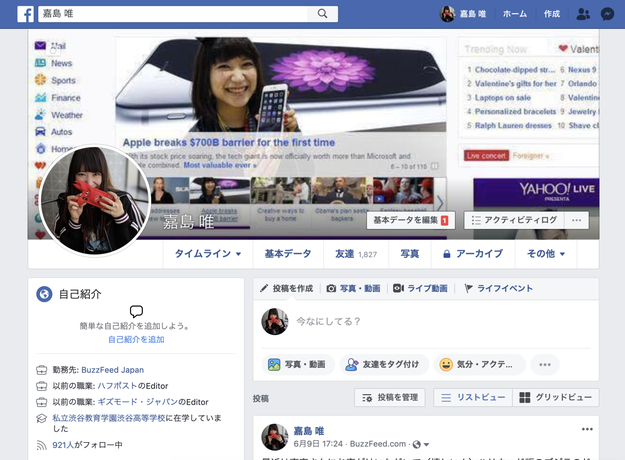Open the ハフポスト link

pos(117,386)
